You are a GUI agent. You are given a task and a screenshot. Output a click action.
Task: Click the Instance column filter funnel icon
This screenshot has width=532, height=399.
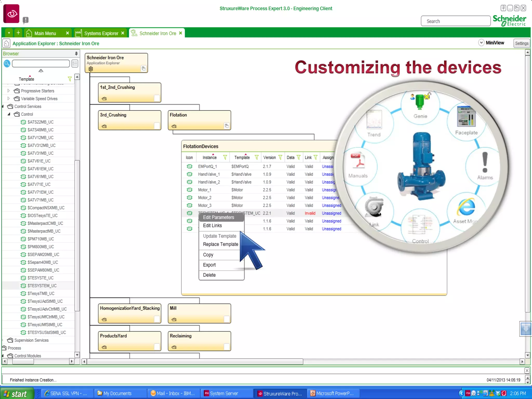point(225,157)
